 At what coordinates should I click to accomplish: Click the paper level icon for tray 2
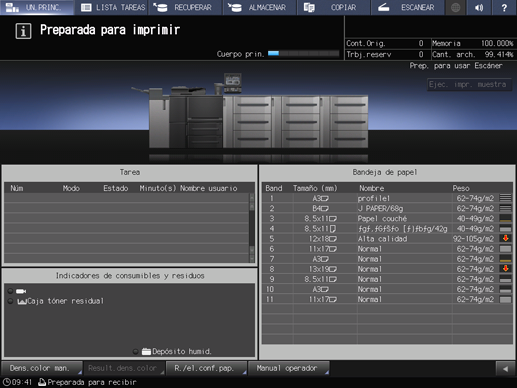(x=505, y=208)
